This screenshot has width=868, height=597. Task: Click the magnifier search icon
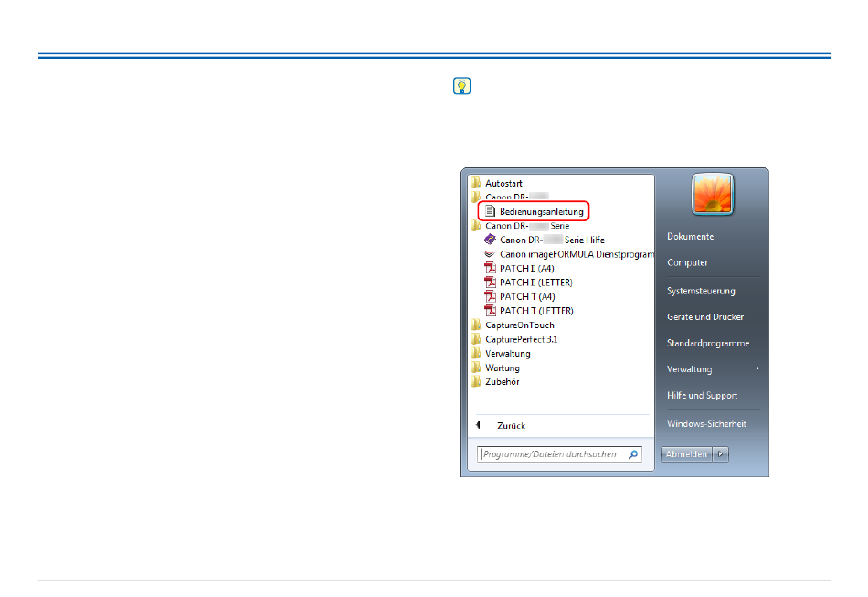click(x=633, y=454)
